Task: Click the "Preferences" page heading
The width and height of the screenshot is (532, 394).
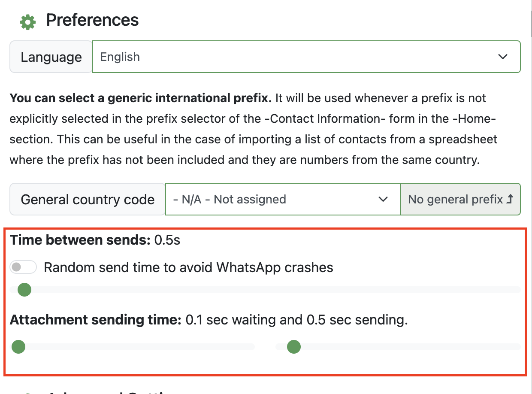Action: pos(92,20)
